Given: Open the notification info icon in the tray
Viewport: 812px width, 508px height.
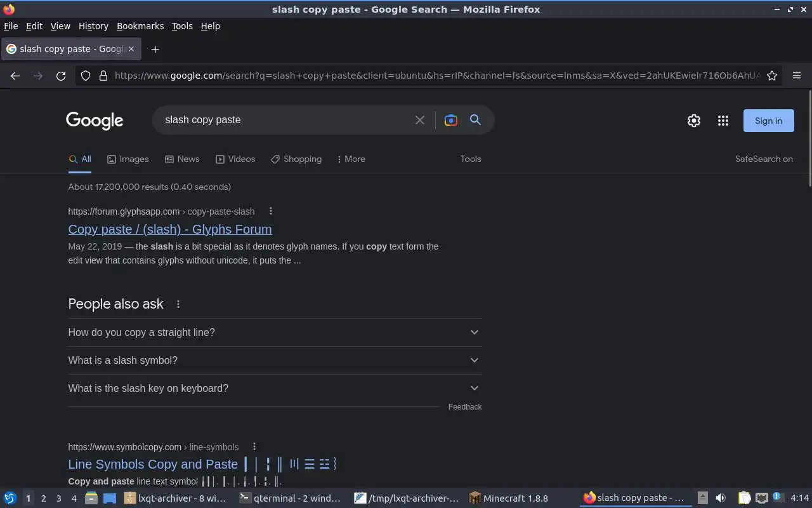Looking at the screenshot, I should coord(778,498).
